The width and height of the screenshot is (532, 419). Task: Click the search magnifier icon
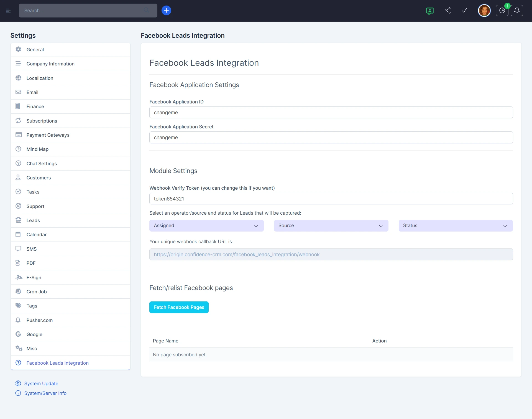[x=146, y=10]
